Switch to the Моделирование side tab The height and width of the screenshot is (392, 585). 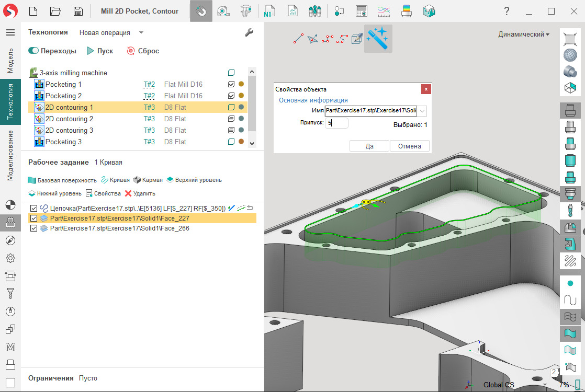(10, 155)
